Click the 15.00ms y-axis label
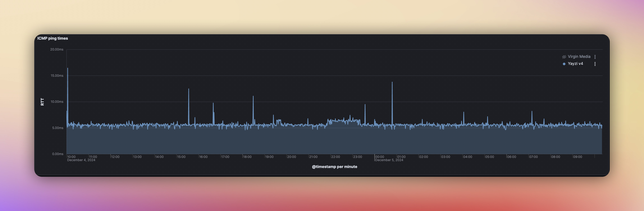Screen dimensions: 644x211 (57, 76)
